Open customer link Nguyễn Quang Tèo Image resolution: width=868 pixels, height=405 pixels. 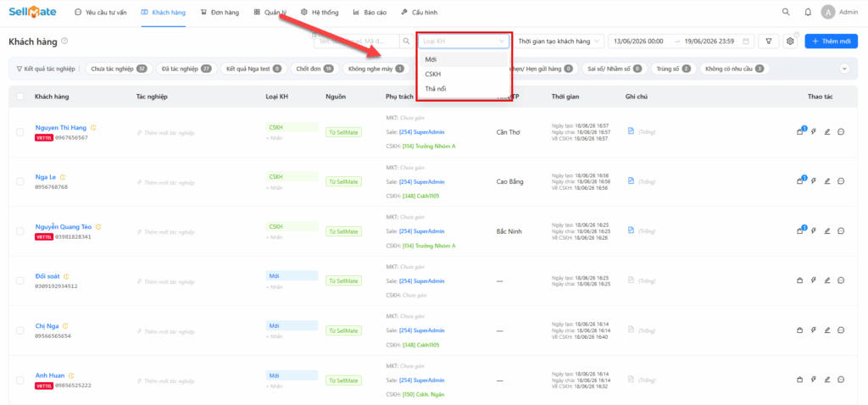click(64, 227)
